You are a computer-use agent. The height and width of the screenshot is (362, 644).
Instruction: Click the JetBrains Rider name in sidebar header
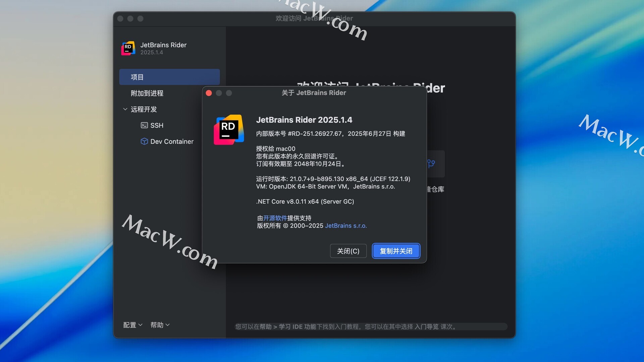(x=163, y=45)
